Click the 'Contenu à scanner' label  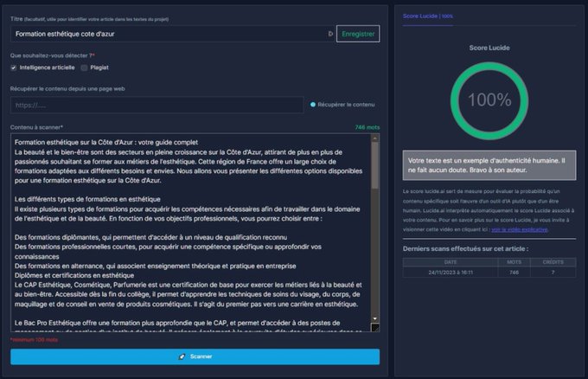click(36, 127)
